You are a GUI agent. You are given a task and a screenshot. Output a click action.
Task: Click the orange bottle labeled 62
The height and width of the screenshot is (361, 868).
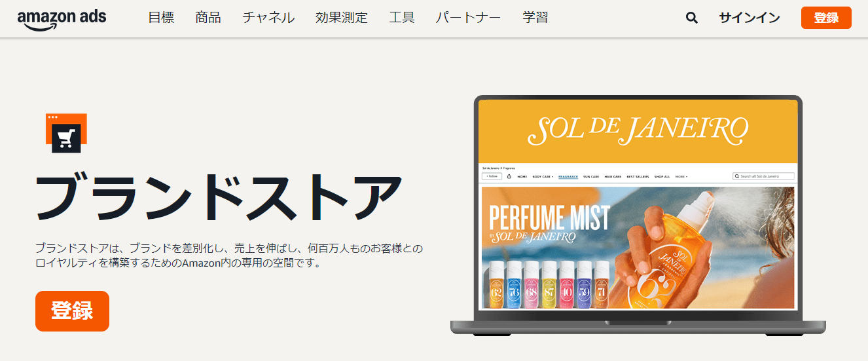(x=497, y=284)
